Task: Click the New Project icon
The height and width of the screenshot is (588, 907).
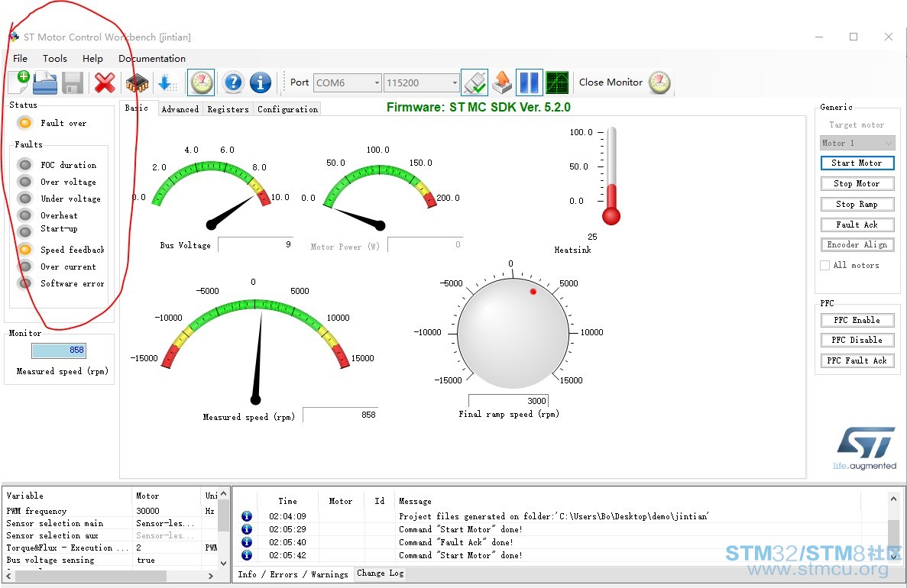Action: pos(18,82)
